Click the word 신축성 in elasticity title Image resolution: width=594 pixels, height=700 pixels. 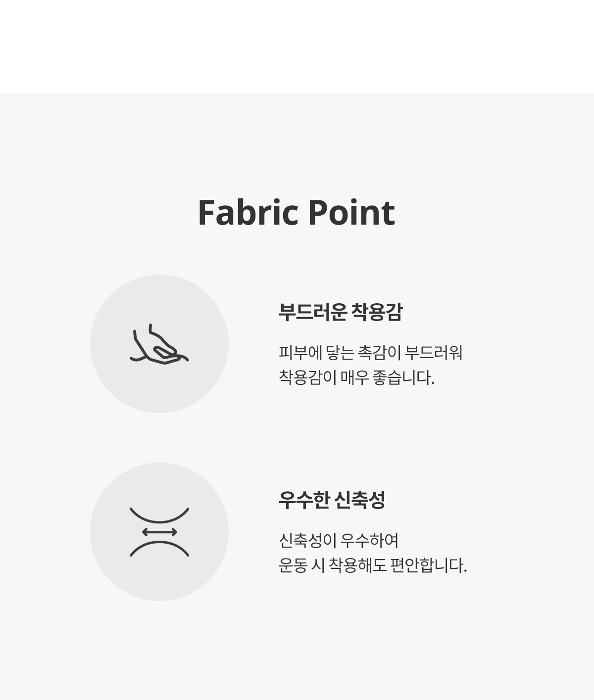(359, 500)
